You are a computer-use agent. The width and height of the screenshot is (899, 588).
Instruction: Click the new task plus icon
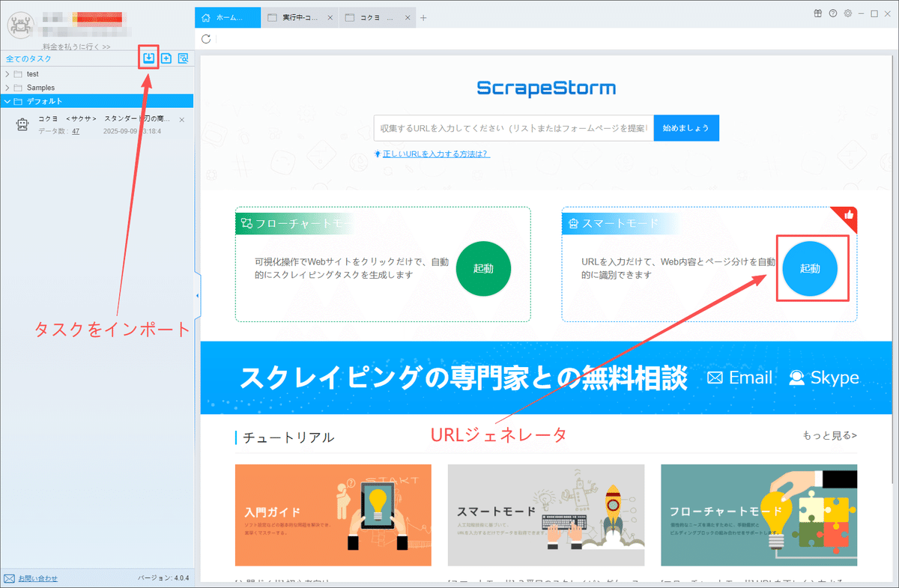coord(166,58)
